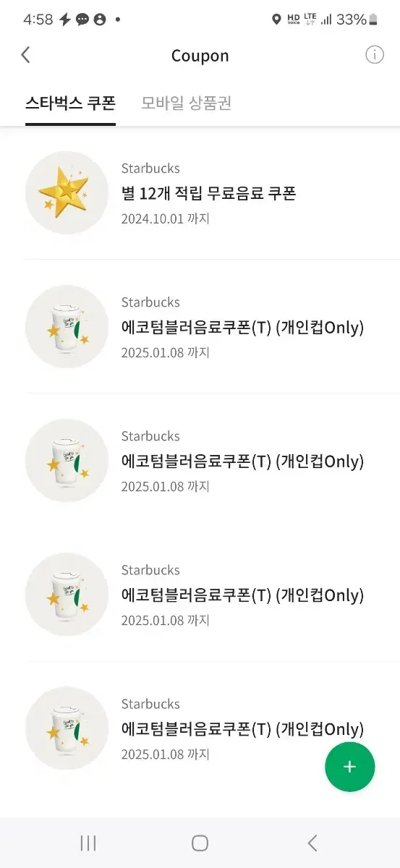The height and width of the screenshot is (868, 400).
Task: Tap the Android recent apps icon
Action: [x=88, y=843]
